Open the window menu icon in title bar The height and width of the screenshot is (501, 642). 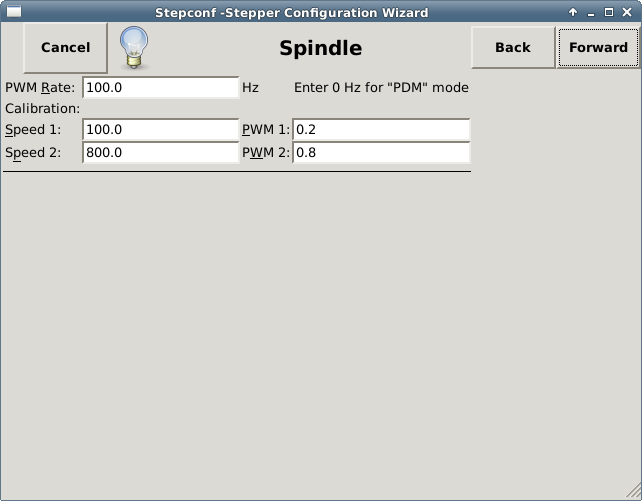point(13,12)
